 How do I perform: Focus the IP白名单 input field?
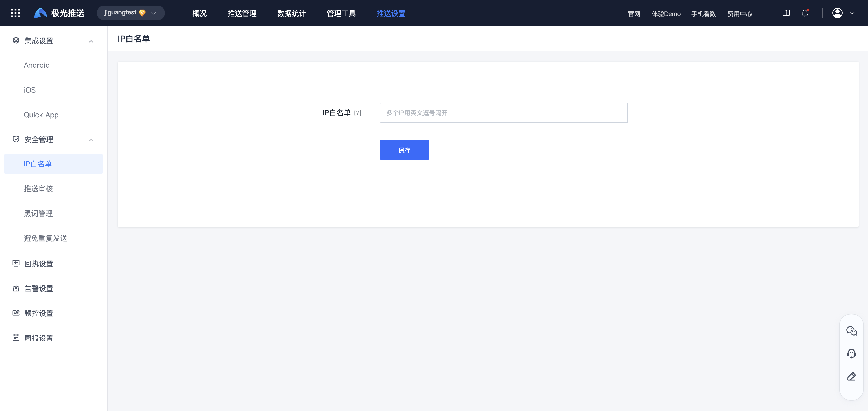503,112
